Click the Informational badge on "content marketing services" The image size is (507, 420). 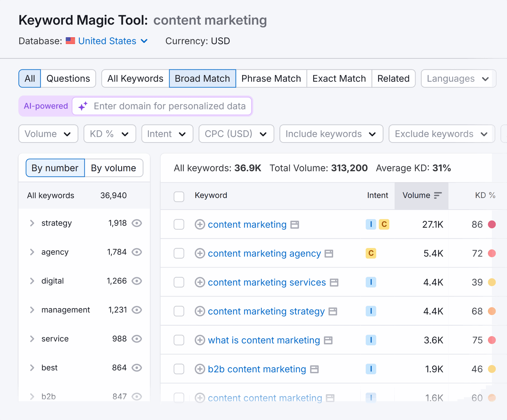click(371, 282)
